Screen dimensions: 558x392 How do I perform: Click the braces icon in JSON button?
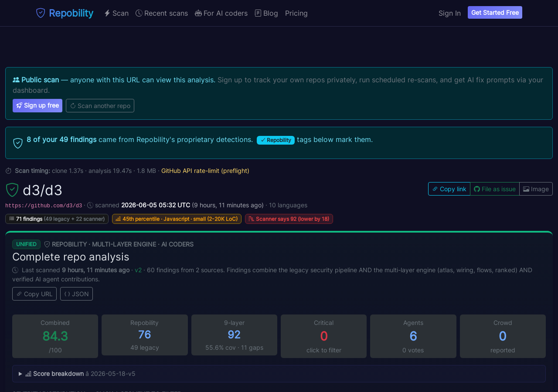pos(67,294)
